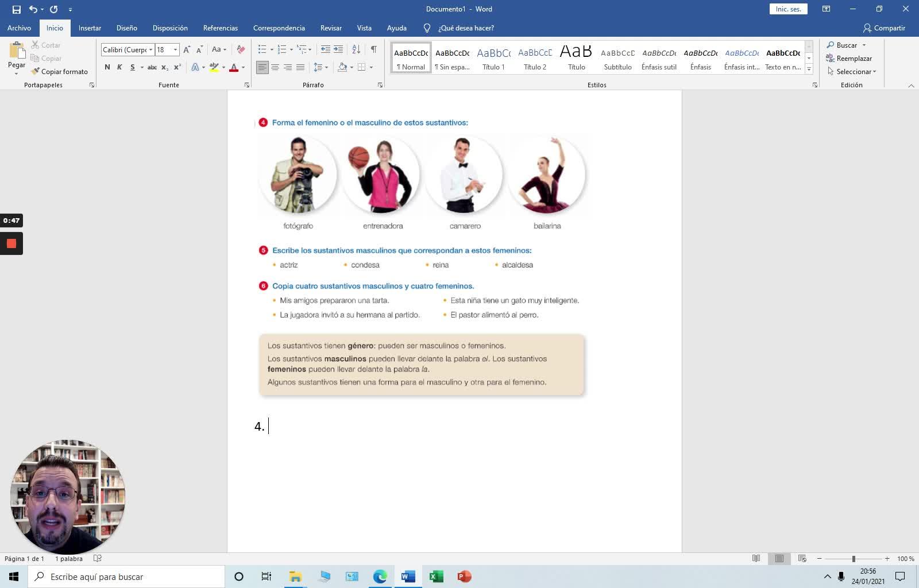The image size is (919, 588).
Task: Switch to the Revisar tab
Action: tap(331, 28)
